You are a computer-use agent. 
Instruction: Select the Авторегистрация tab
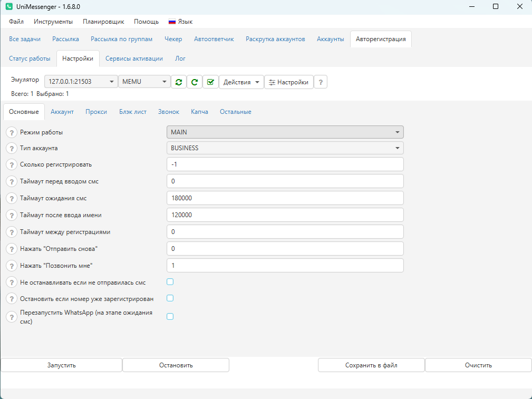(x=381, y=39)
